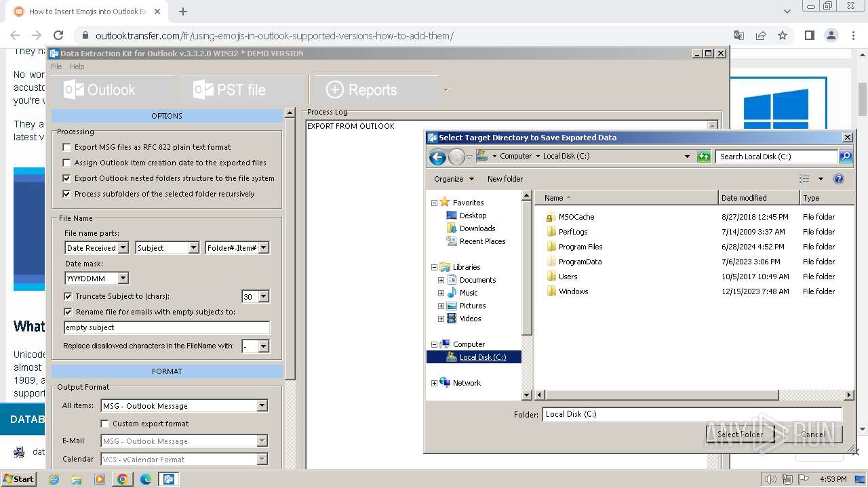Collapse the Favorites tree node

pos(434,203)
